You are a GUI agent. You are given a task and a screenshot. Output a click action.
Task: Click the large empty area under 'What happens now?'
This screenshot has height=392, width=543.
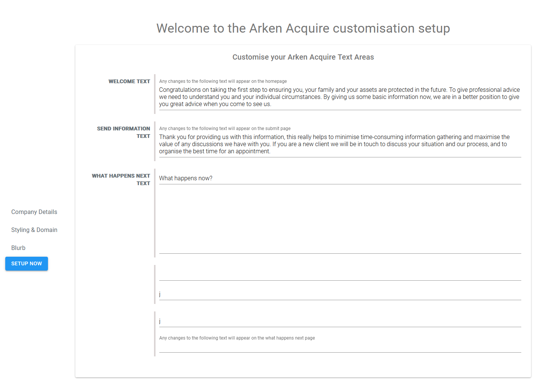coord(340,219)
